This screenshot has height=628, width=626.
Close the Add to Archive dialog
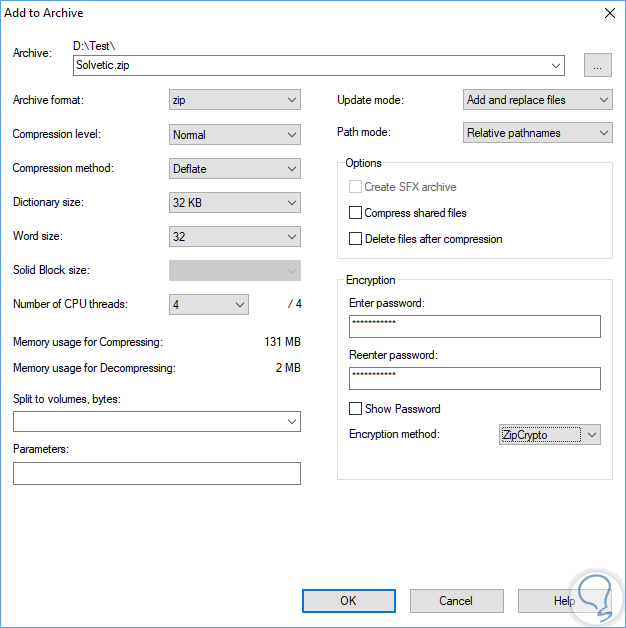click(610, 13)
